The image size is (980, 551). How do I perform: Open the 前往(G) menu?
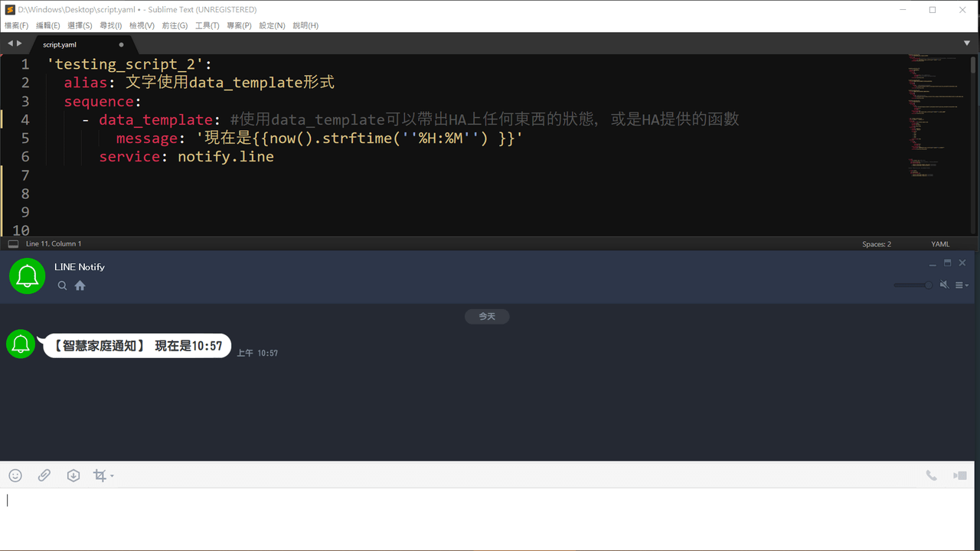[x=175, y=25]
